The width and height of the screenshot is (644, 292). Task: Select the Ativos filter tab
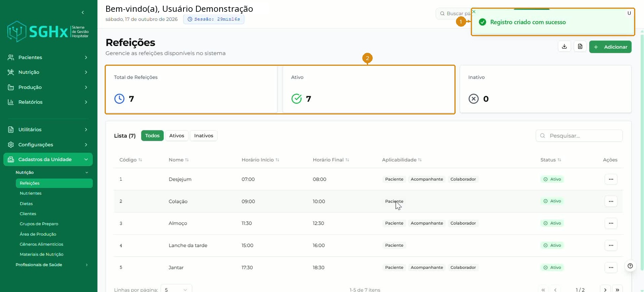coord(177,136)
